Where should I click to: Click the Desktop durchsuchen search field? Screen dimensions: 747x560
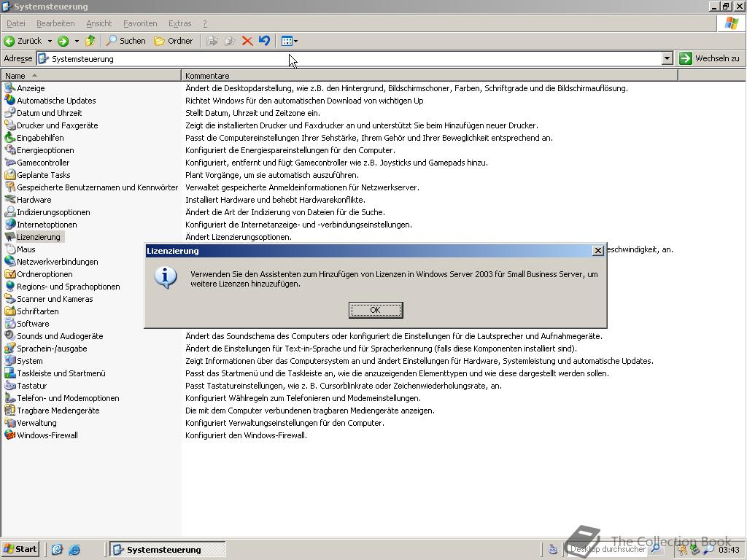click(608, 549)
